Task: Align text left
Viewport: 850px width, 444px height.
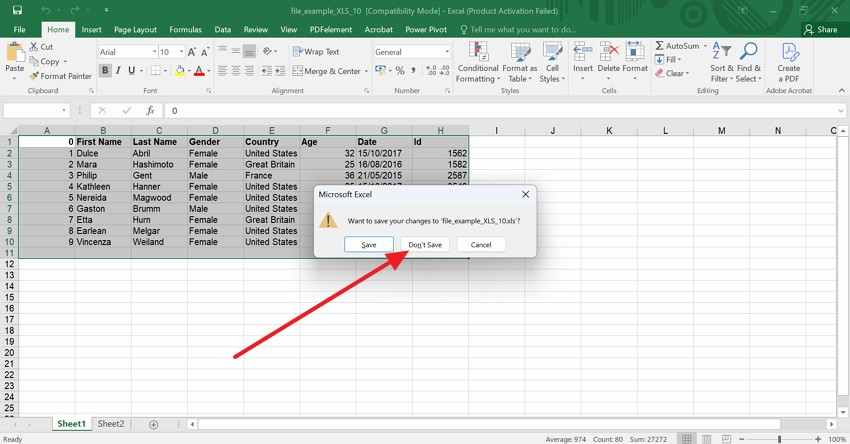Action: click(x=222, y=70)
